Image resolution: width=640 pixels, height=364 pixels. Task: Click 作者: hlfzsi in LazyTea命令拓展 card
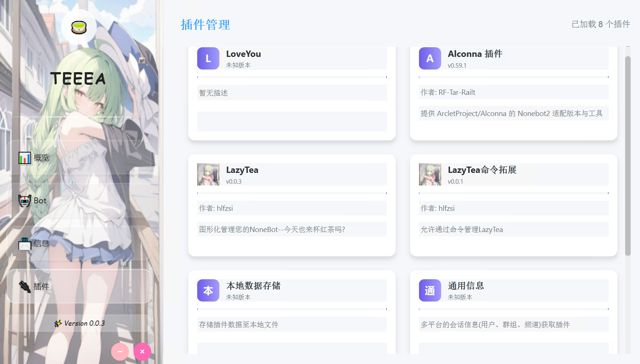pos(438,208)
